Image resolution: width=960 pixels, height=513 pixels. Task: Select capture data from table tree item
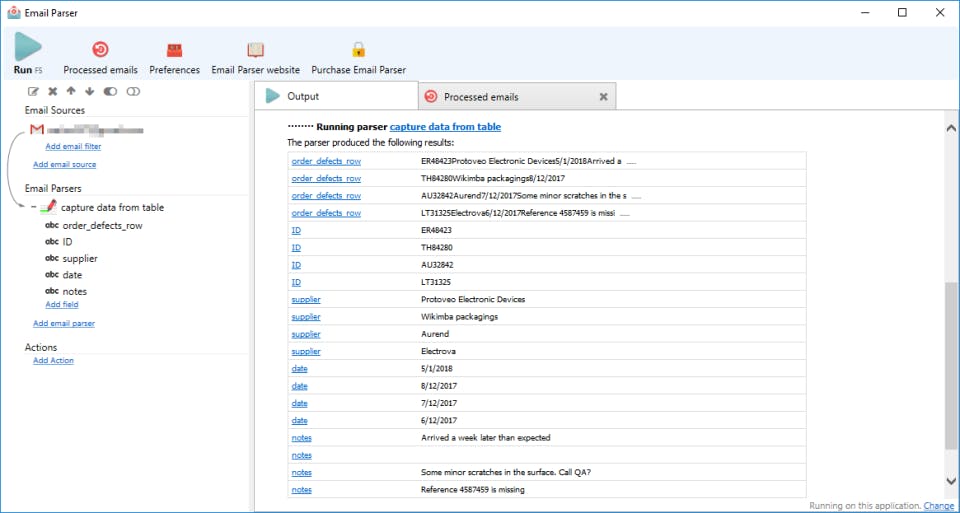(113, 208)
